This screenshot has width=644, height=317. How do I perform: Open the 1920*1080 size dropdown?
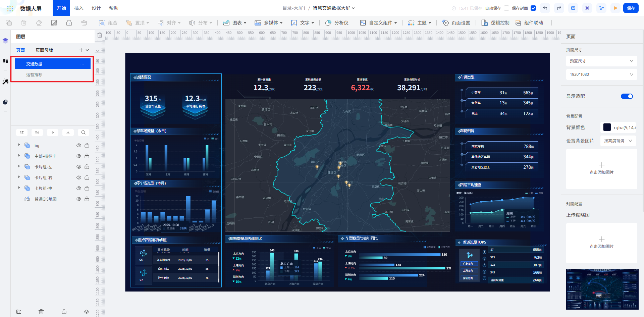pyautogui.click(x=601, y=74)
